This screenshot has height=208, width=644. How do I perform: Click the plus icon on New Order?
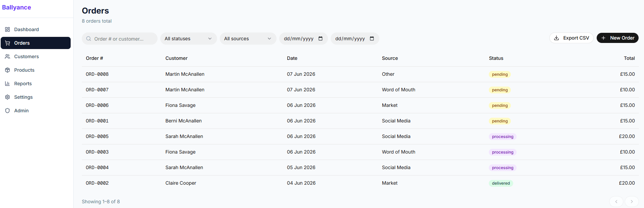603,38
